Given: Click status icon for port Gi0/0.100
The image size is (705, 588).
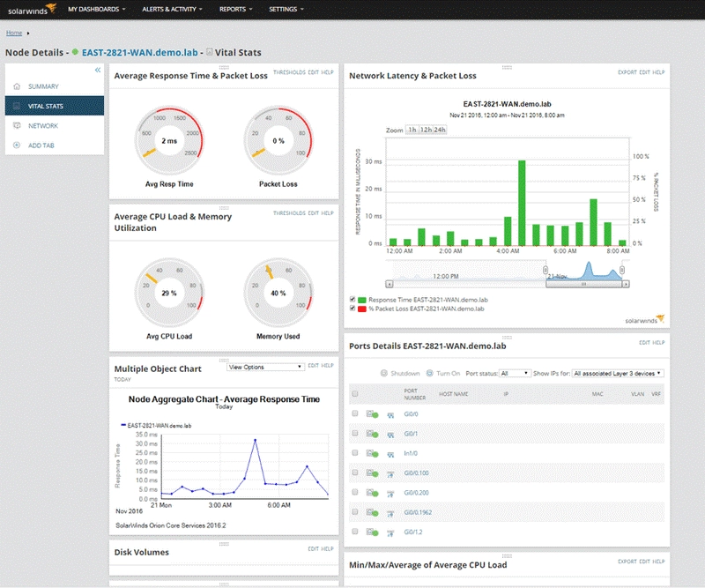Looking at the screenshot, I should pyautogui.click(x=372, y=473).
